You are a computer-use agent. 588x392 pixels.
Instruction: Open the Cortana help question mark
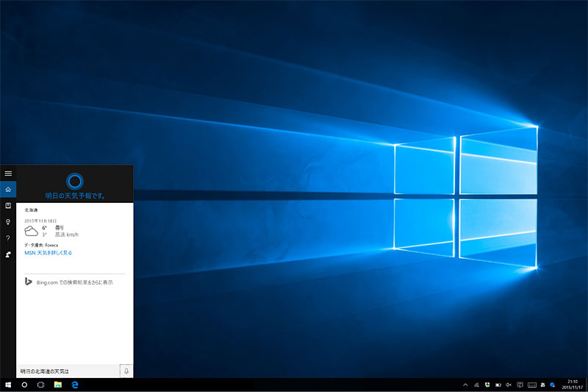tap(8, 238)
